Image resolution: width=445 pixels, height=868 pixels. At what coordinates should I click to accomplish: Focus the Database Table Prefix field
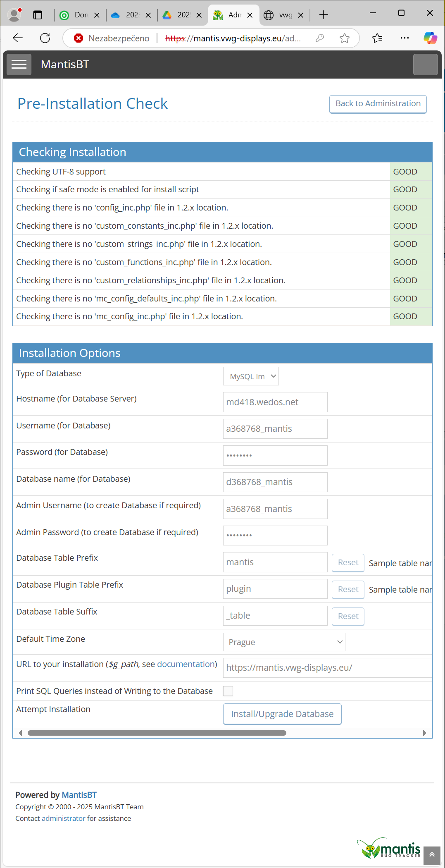point(275,562)
